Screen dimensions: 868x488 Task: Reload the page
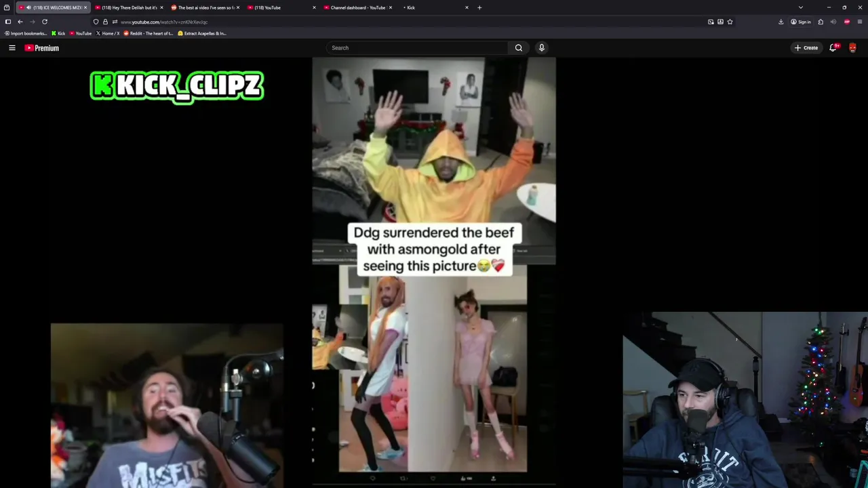[45, 22]
